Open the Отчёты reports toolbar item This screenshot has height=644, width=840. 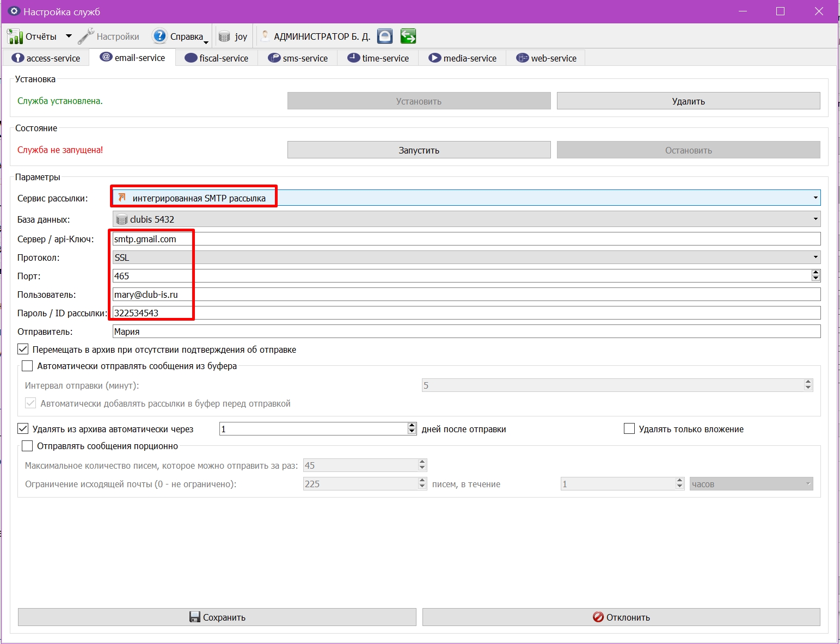coord(32,36)
